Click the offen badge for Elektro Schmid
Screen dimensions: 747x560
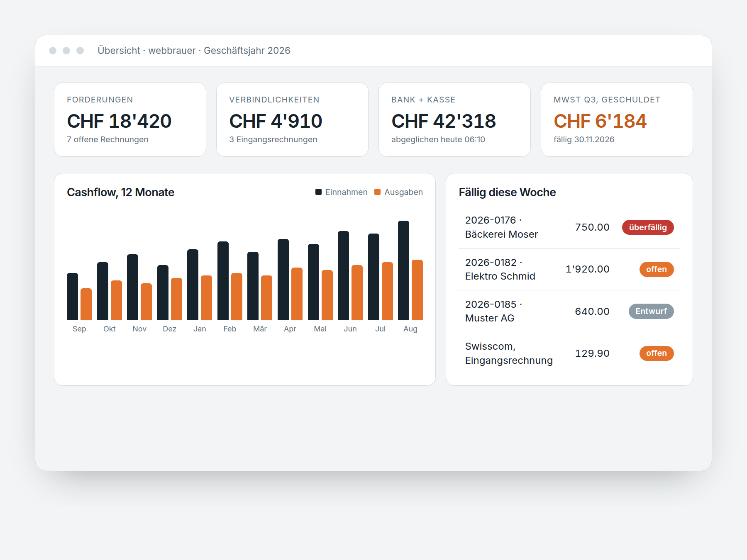(657, 269)
